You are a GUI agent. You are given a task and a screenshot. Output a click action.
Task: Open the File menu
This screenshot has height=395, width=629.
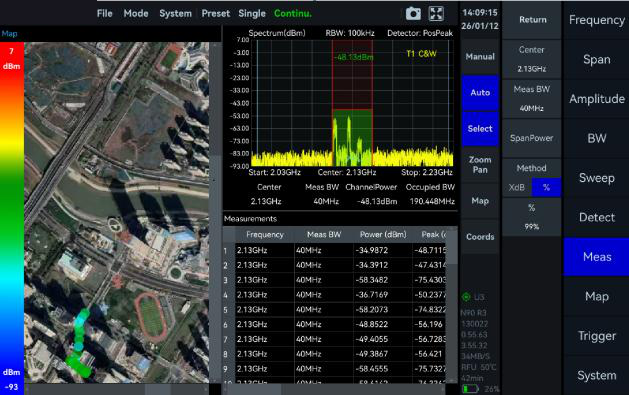pos(105,14)
